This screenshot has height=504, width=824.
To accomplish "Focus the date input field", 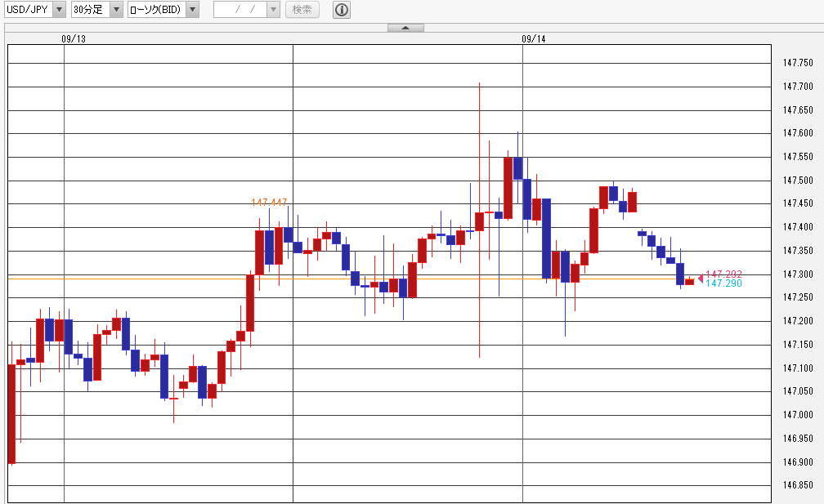I will click(240, 10).
